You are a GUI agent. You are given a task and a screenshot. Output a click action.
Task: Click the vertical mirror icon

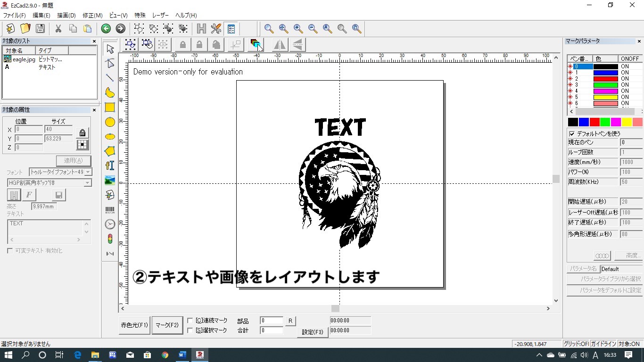pos(297,45)
